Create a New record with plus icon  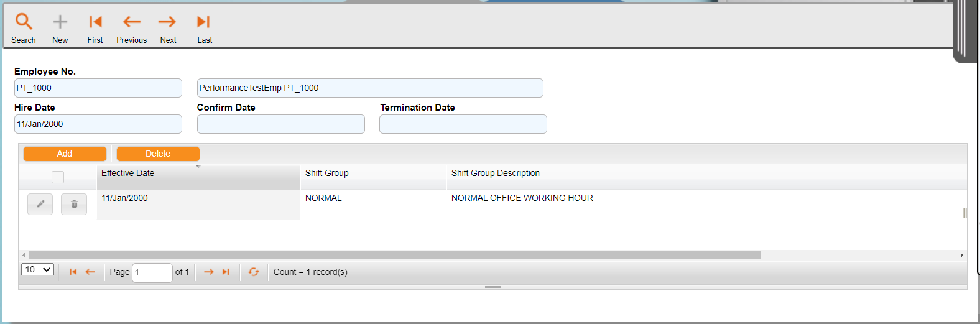pyautogui.click(x=60, y=22)
